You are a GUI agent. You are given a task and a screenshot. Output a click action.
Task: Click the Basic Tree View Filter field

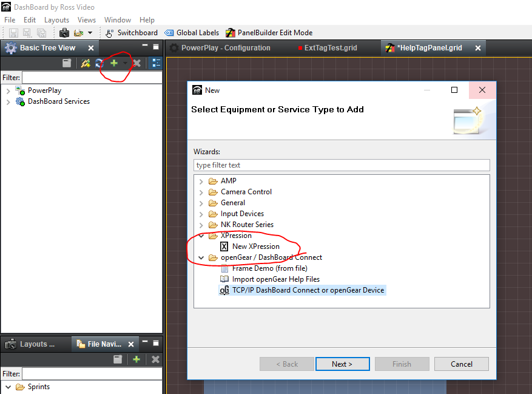[x=92, y=78]
